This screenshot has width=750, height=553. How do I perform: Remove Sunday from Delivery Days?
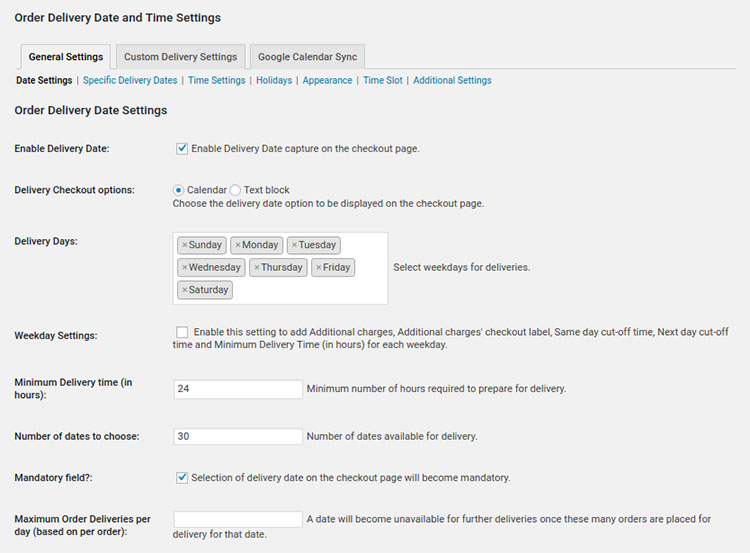click(185, 245)
